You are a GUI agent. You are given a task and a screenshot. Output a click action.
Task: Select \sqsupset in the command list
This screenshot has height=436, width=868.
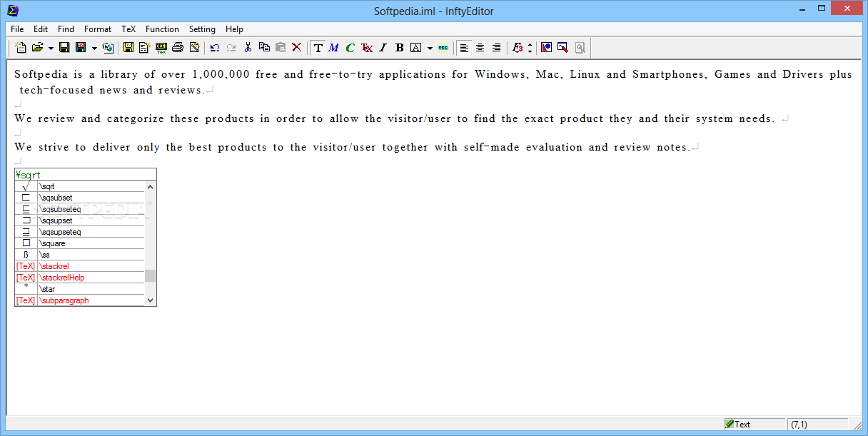(80, 220)
